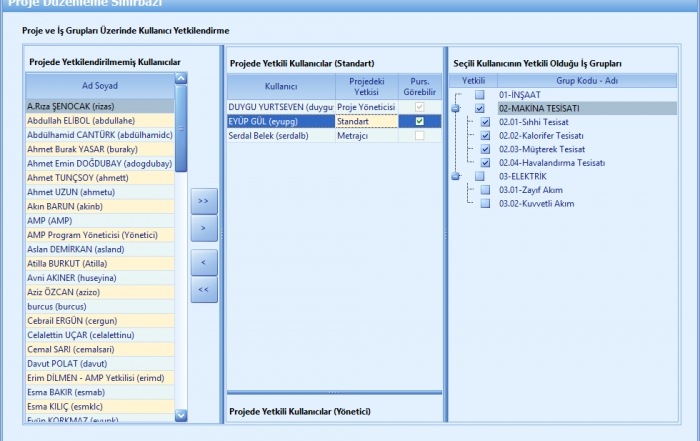The height and width of the screenshot is (441, 700).
Task: Enable Purs. Görebilir for Serdal Belek
Action: [x=419, y=135]
